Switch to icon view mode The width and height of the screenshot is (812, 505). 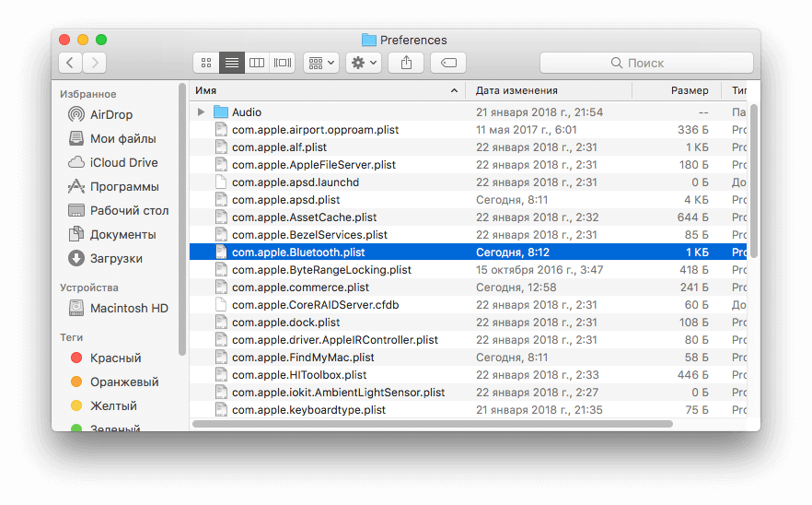(206, 63)
